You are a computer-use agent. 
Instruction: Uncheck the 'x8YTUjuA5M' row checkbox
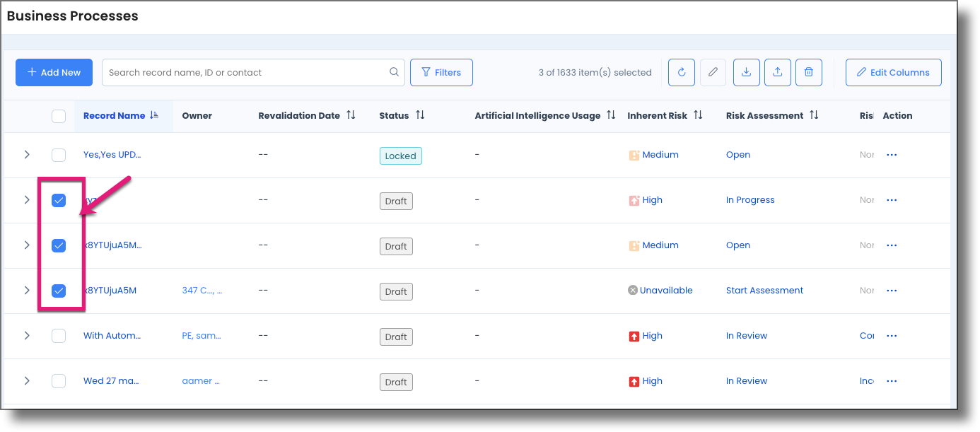[x=59, y=290]
